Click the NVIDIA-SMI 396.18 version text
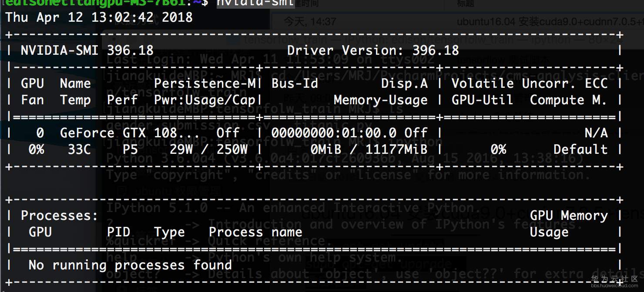Image resolution: width=644 pixels, height=292 pixels. pyautogui.click(x=87, y=50)
